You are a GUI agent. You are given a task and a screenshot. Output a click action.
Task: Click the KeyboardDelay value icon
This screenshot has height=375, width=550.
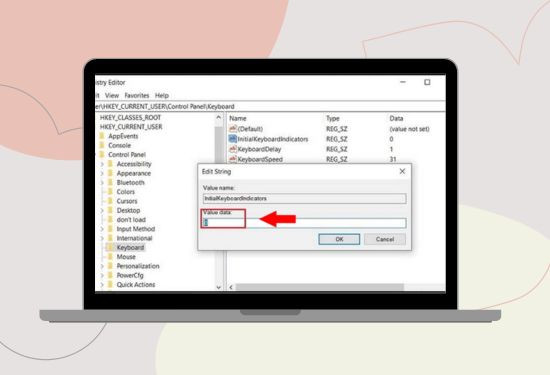[233, 149]
